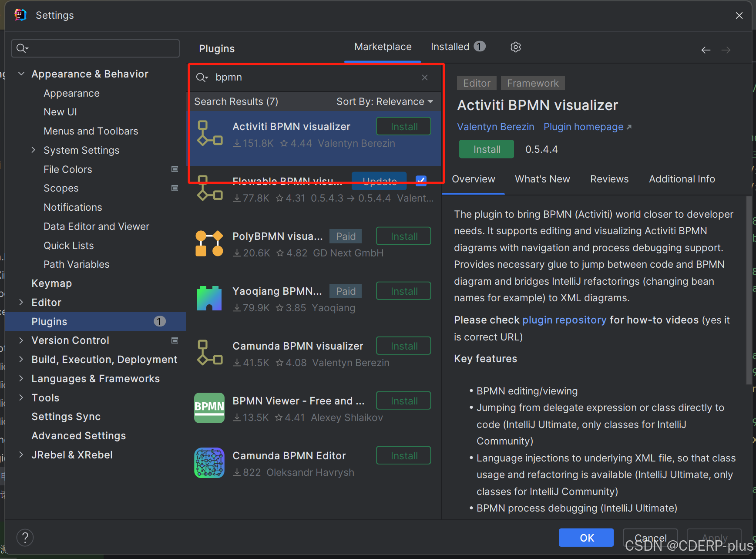Expand the Version Control node
The width and height of the screenshot is (756, 559).
[21, 340]
